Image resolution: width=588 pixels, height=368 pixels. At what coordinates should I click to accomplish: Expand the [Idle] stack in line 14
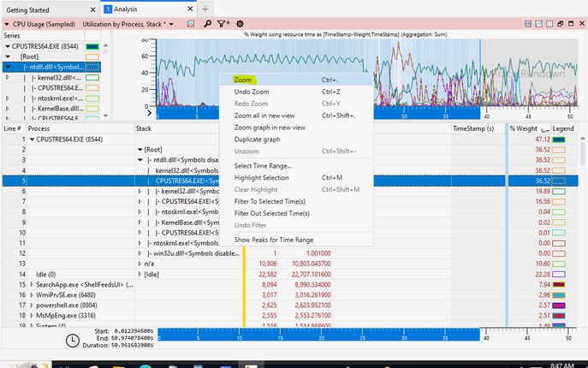(140, 274)
